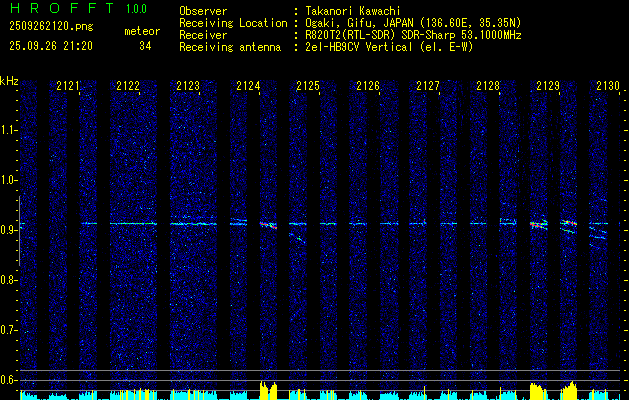Click the 2128 time marker

click(x=488, y=85)
